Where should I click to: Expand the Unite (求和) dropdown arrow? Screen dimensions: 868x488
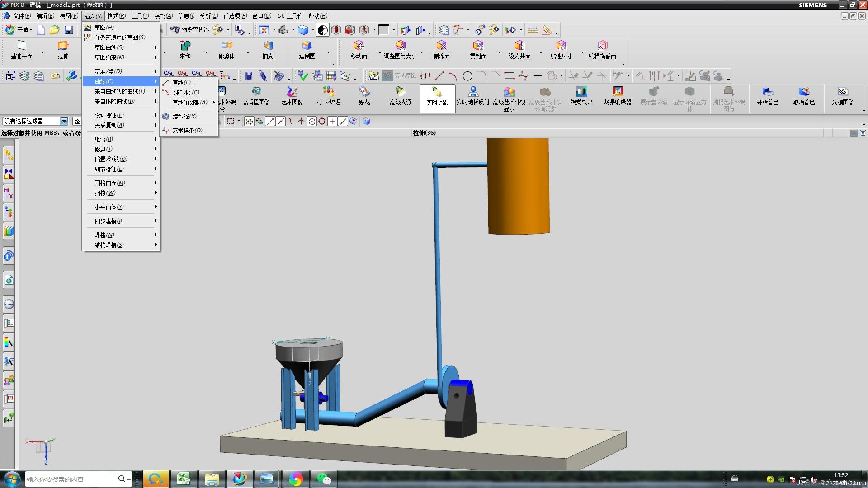[206, 53]
